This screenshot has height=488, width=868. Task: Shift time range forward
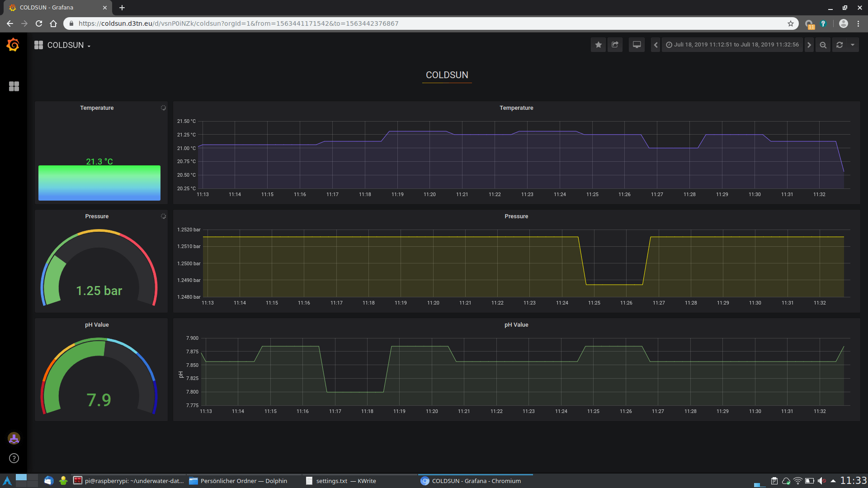coord(809,45)
